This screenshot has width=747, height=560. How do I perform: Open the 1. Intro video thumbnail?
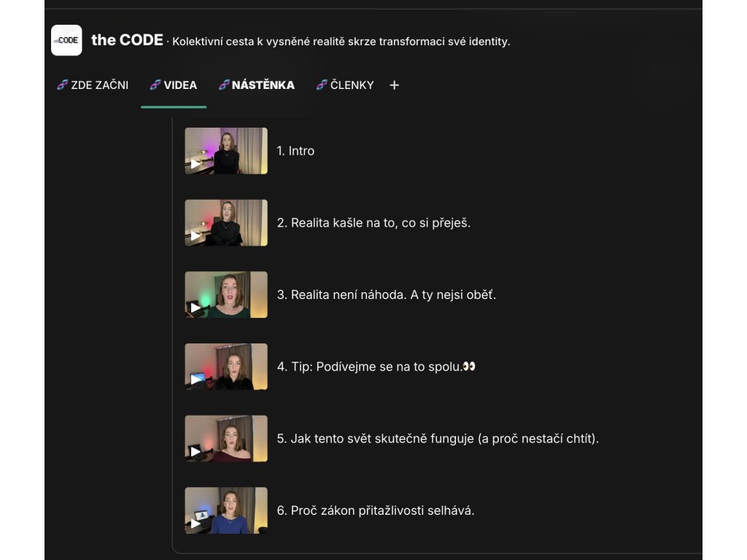click(x=226, y=151)
